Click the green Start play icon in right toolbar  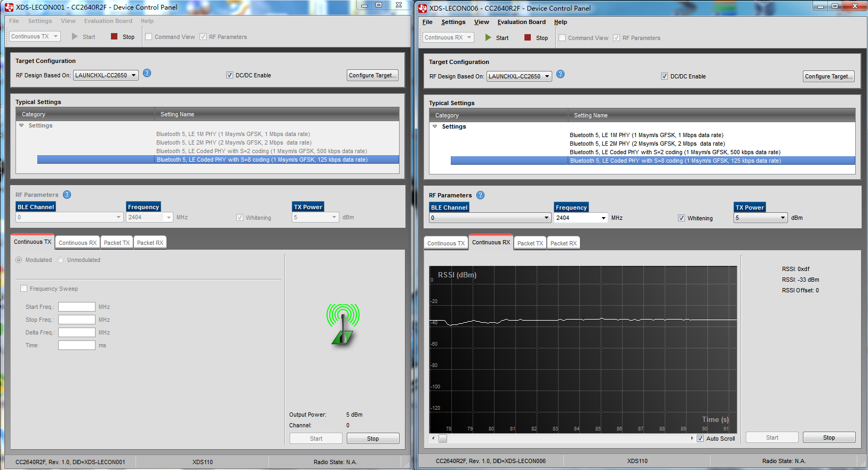point(488,38)
